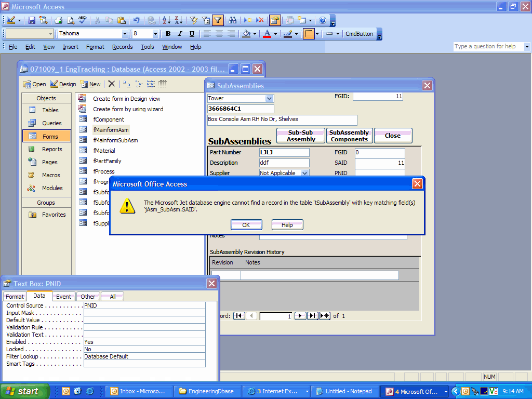Viewport: 532px width, 399px height.
Task: Open the View mode dropdown arrow
Action: pyautogui.click(x=19, y=20)
